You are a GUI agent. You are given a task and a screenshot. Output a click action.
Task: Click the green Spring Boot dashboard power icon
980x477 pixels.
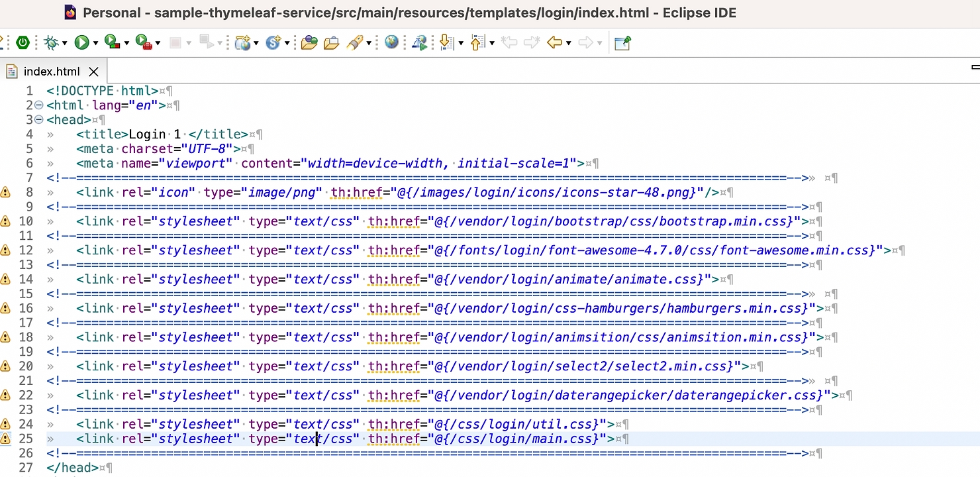click(x=23, y=43)
